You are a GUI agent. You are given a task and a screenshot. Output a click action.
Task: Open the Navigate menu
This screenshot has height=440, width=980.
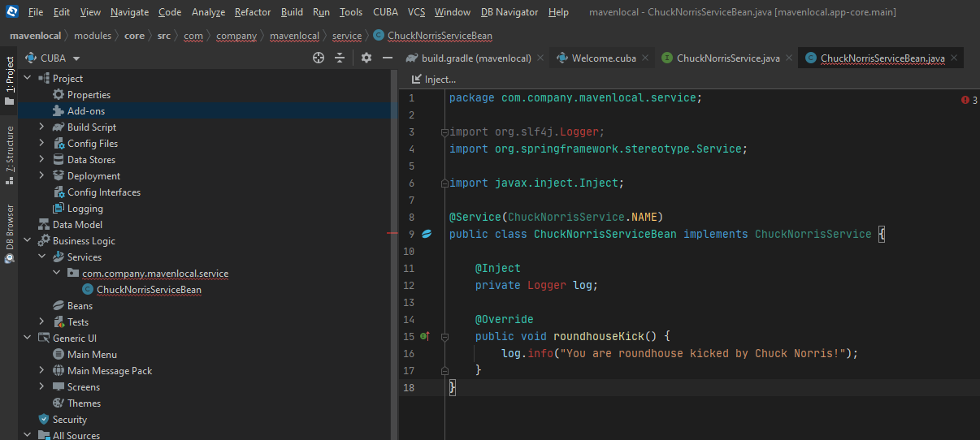(x=130, y=12)
